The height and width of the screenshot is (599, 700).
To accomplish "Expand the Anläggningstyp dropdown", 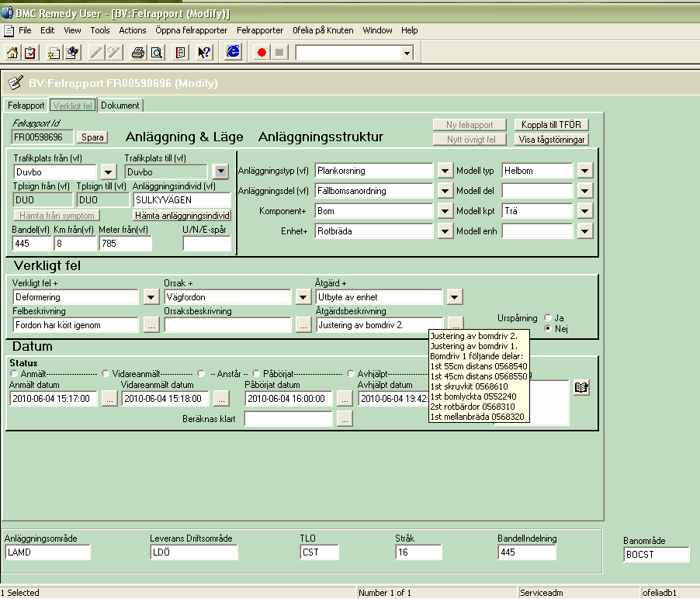I will tap(445, 171).
